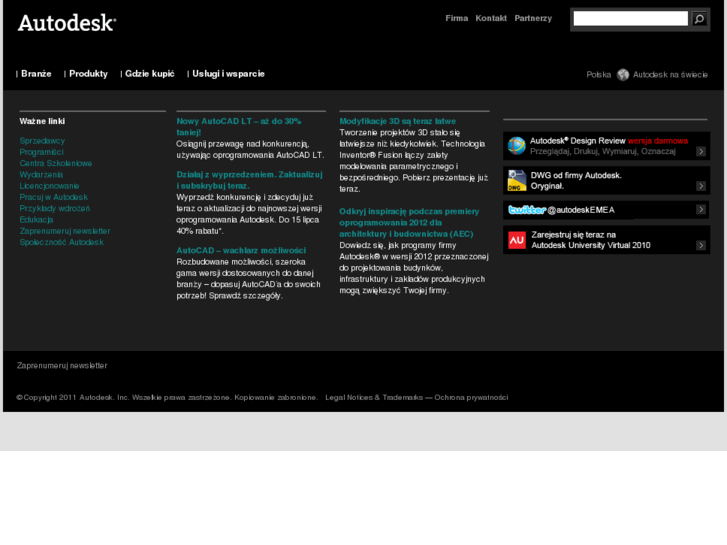Screen dimensions: 727x545
Task: Open the Licencjonowanie link
Action: (x=49, y=186)
